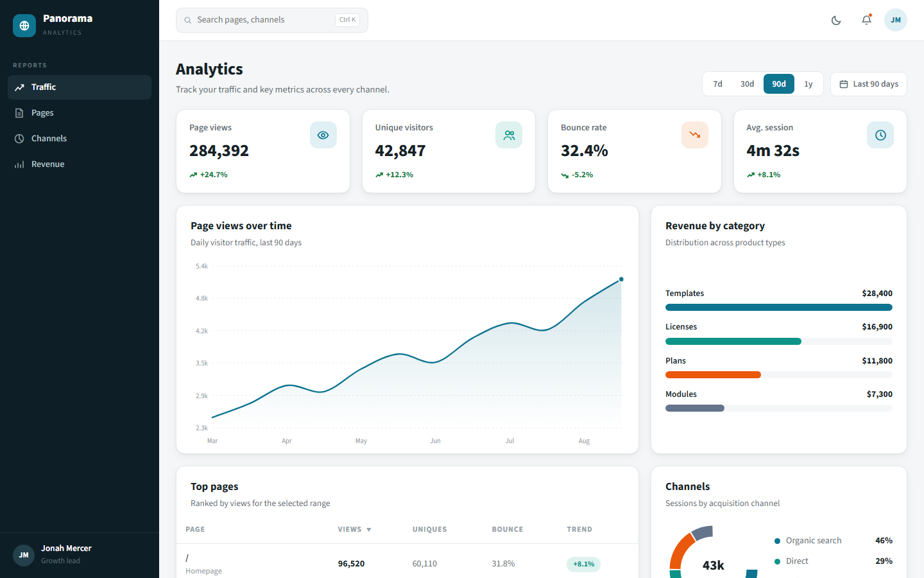Click the Uniques column header
924x578 pixels.
(x=429, y=530)
